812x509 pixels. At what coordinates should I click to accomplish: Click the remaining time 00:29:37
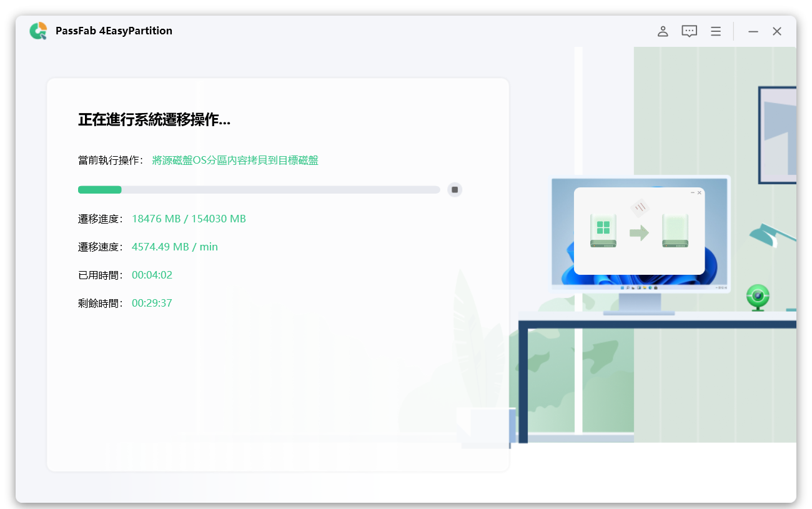pyautogui.click(x=152, y=303)
